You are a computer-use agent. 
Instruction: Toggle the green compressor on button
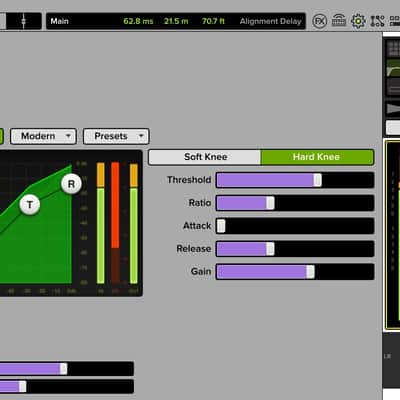[x=1, y=136]
